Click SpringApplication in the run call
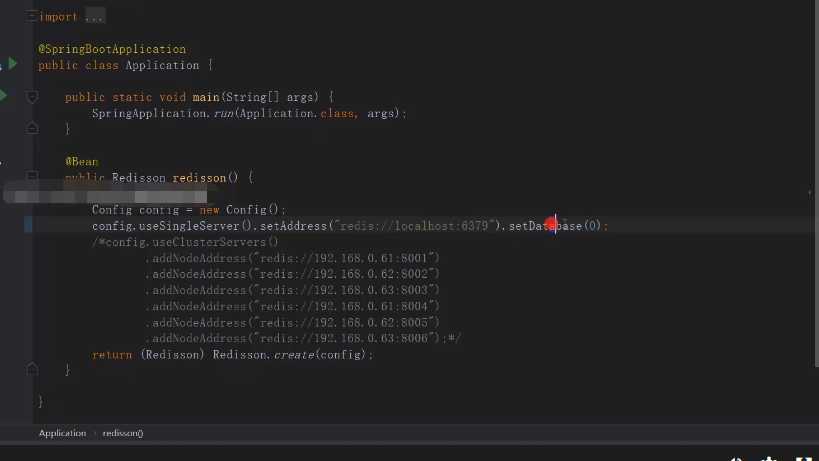Viewport: 819px width, 461px height. [149, 113]
